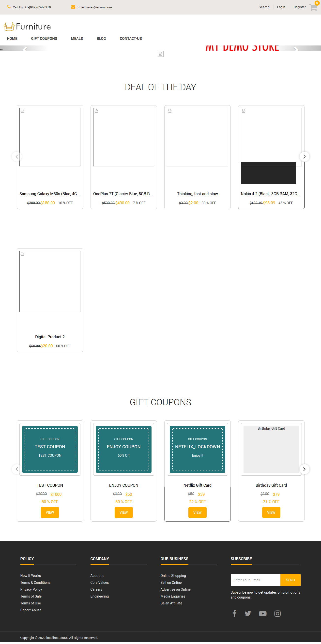Viewport: 321px width, 644px height.
Task: Click the phone icon in top bar
Action: [9, 7]
